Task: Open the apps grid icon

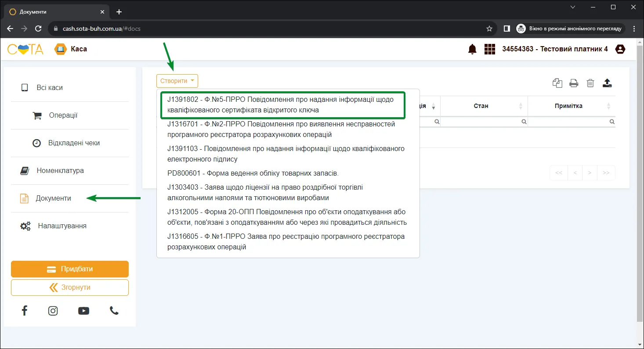Action: [490, 49]
